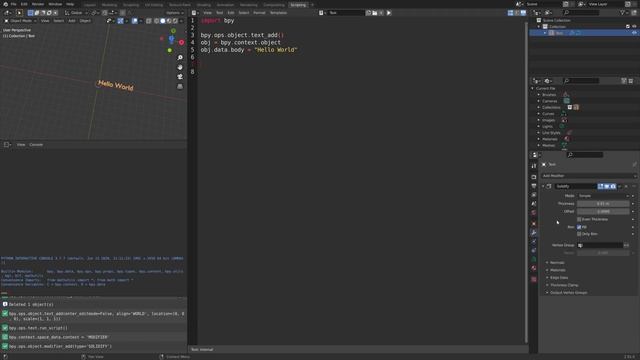Toggle line numbers display in text editor
Screen dimensions: 640x360
tap(511, 13)
